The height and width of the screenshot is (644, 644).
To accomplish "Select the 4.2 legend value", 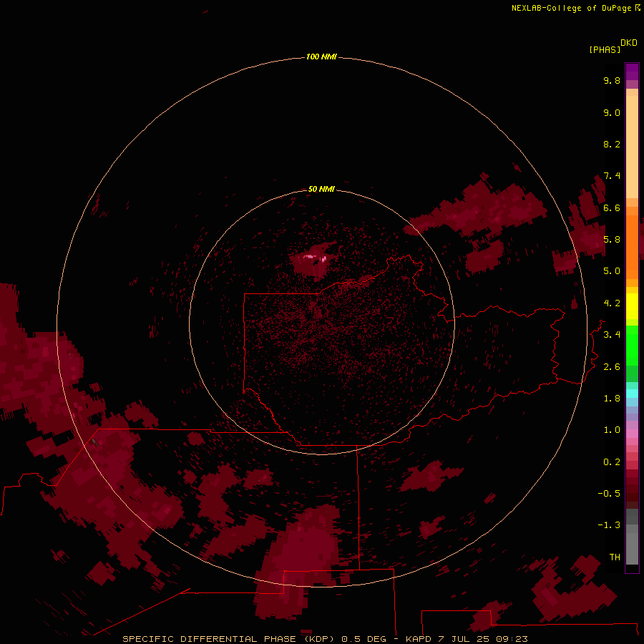I will pyautogui.click(x=612, y=303).
